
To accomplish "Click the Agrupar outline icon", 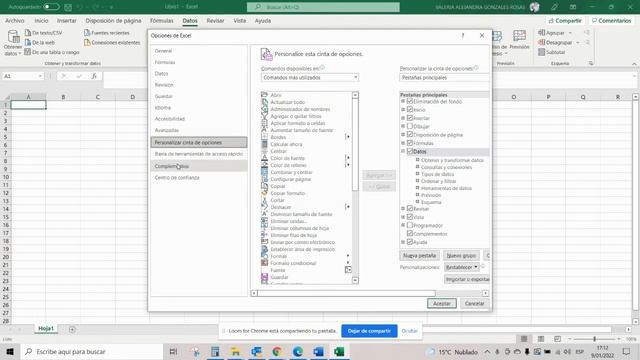I will point(542,33).
